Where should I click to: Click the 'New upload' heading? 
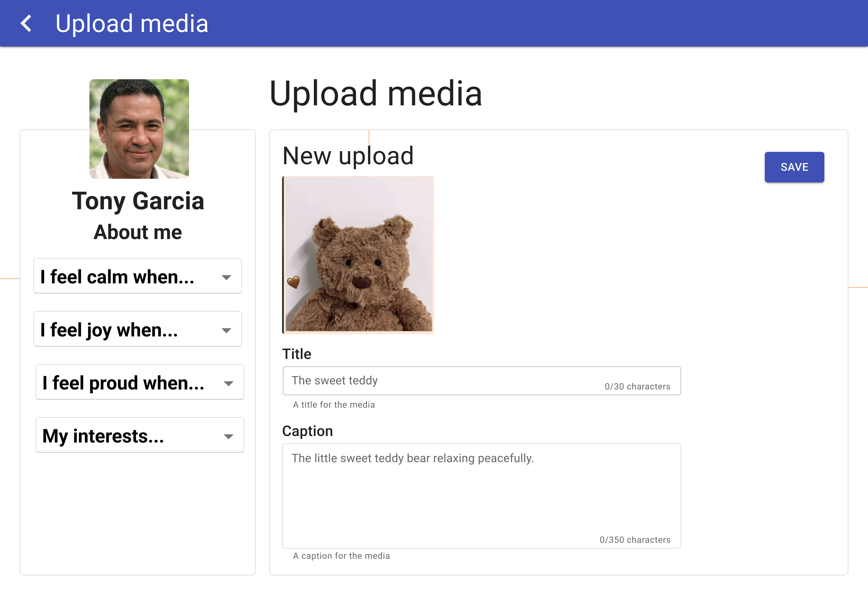point(348,156)
